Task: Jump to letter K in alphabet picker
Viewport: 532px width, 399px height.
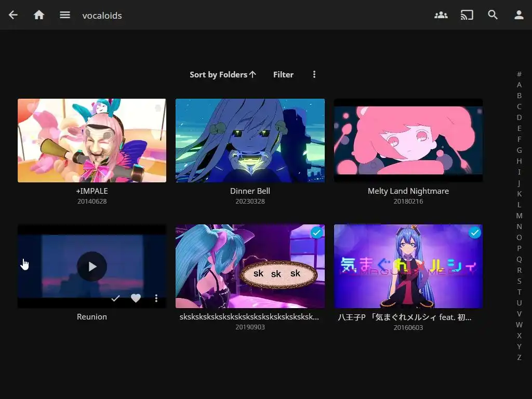Action: coord(519,194)
